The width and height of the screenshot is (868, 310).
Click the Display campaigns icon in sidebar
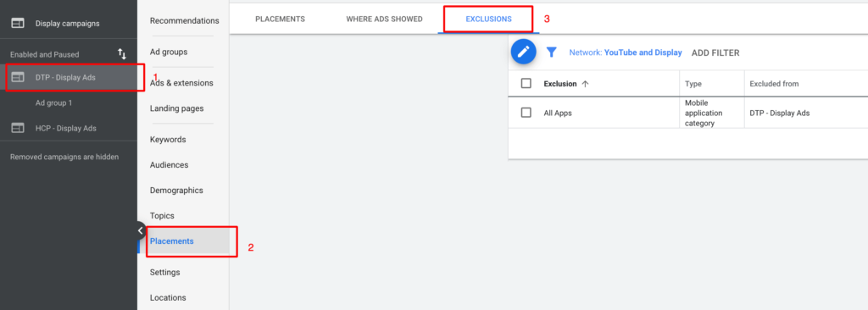pos(18,23)
